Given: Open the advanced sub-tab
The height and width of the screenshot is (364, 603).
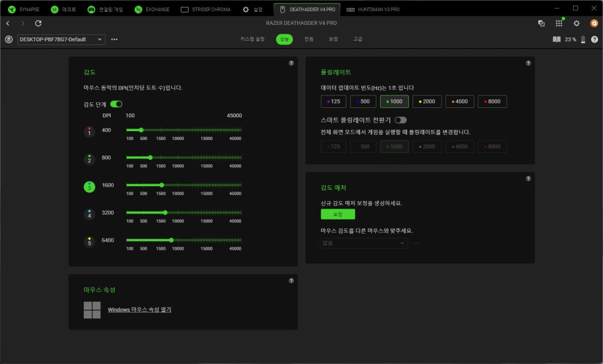Looking at the screenshot, I should [x=358, y=39].
